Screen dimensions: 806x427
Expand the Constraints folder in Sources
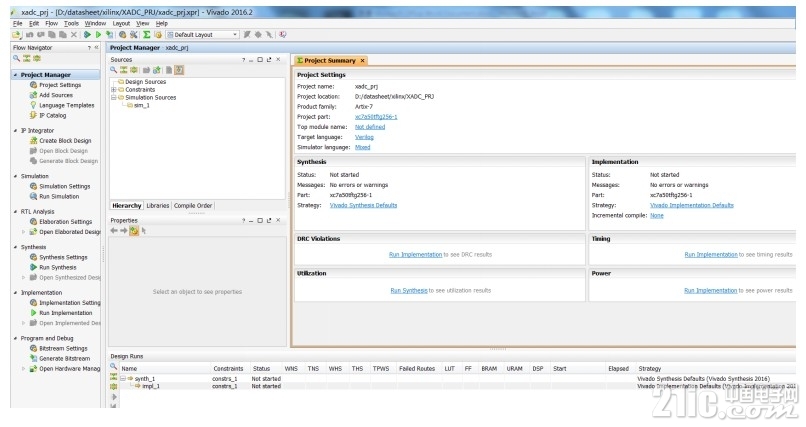tap(114, 89)
